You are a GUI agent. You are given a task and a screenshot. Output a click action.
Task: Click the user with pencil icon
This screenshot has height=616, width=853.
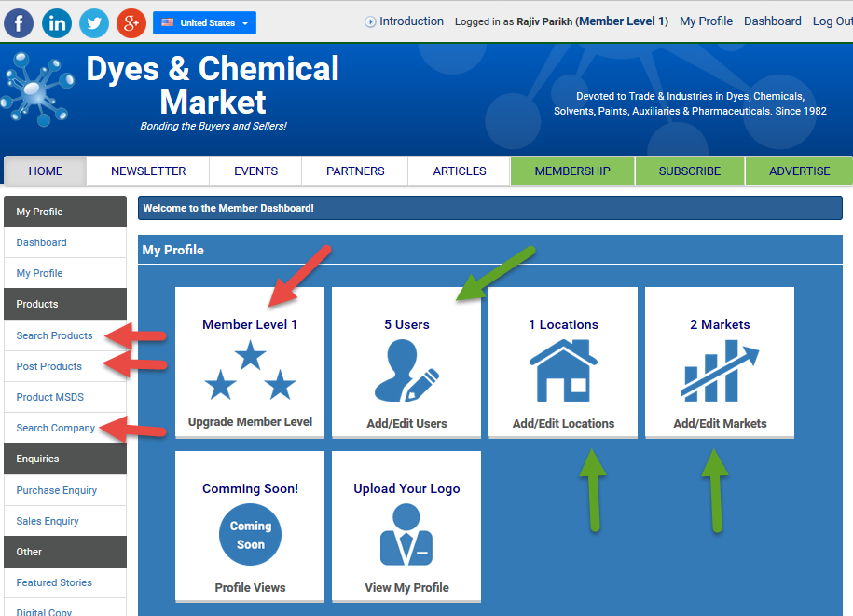click(x=406, y=370)
